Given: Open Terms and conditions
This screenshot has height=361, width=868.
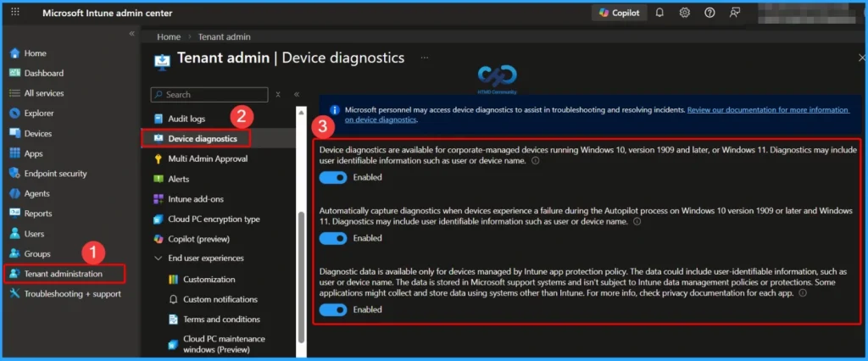Looking at the screenshot, I should coord(221,319).
